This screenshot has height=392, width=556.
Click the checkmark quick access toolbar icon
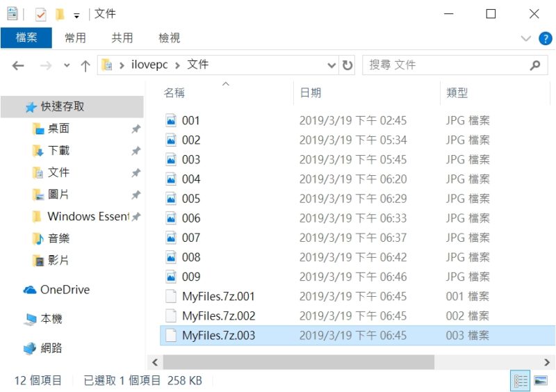[41, 15]
